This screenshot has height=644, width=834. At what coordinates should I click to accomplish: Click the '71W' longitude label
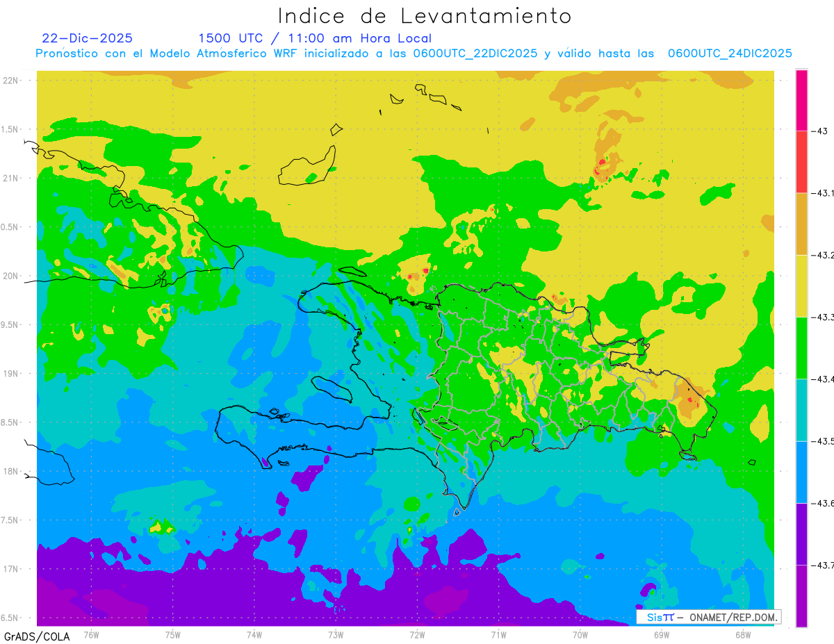click(498, 634)
